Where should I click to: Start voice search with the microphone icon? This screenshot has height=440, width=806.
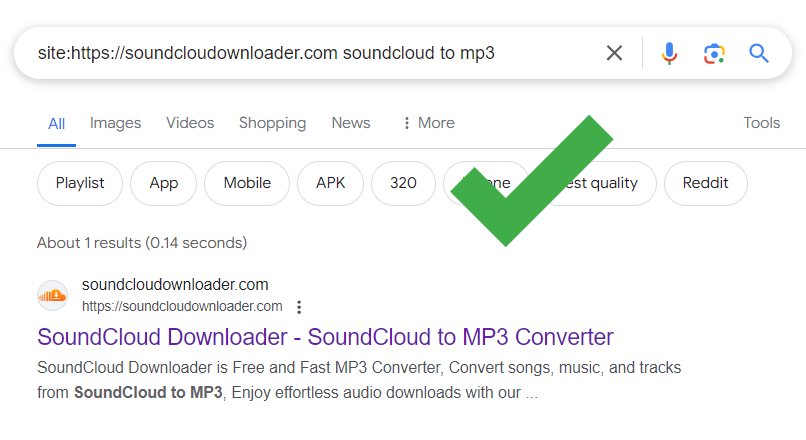click(669, 53)
